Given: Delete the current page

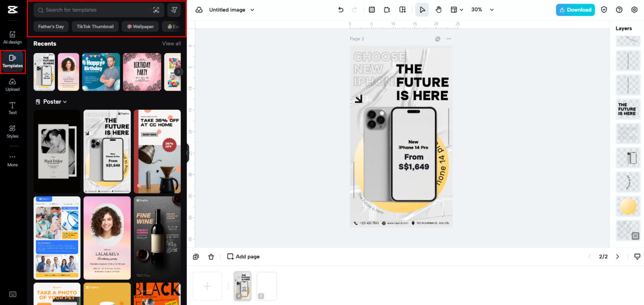Looking at the screenshot, I should click(x=211, y=256).
